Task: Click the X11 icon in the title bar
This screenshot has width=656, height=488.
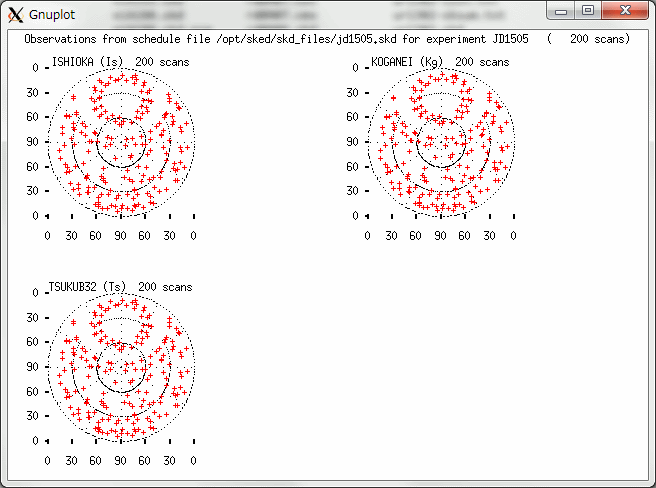Action: point(15,14)
